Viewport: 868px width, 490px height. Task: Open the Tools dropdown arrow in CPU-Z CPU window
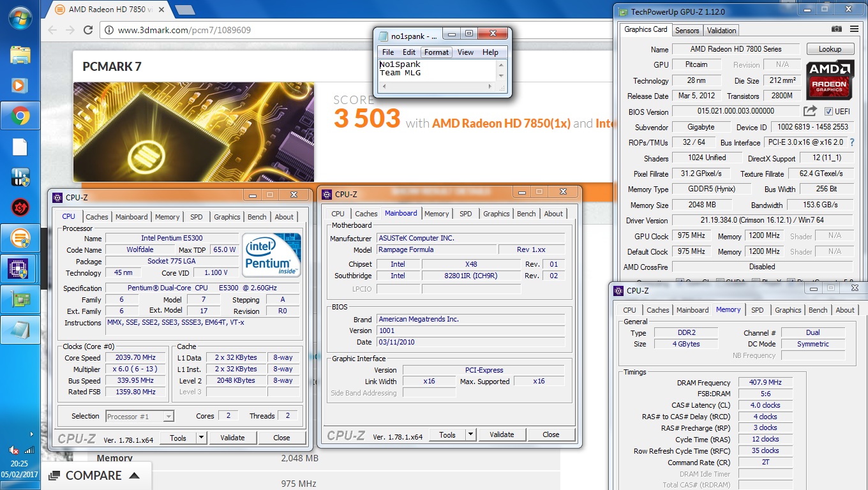coord(201,438)
